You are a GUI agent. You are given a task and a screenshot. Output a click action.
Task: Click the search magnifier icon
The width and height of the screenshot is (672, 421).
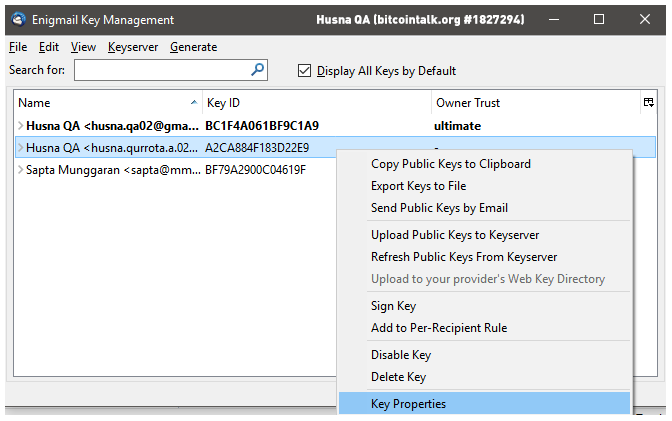point(257,69)
